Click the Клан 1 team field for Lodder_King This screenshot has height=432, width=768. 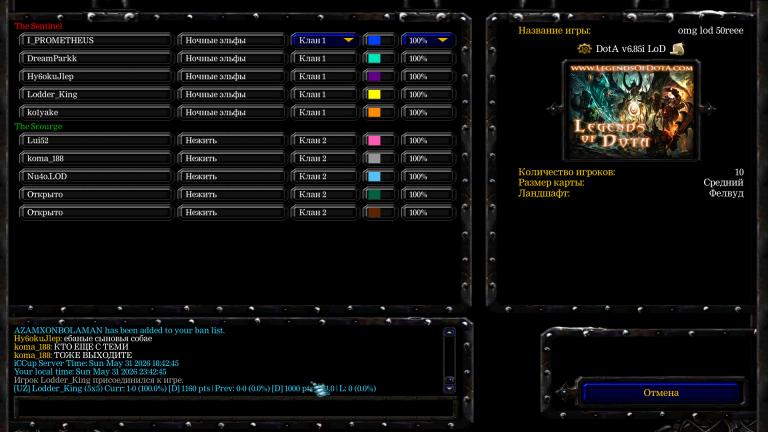tap(324, 94)
